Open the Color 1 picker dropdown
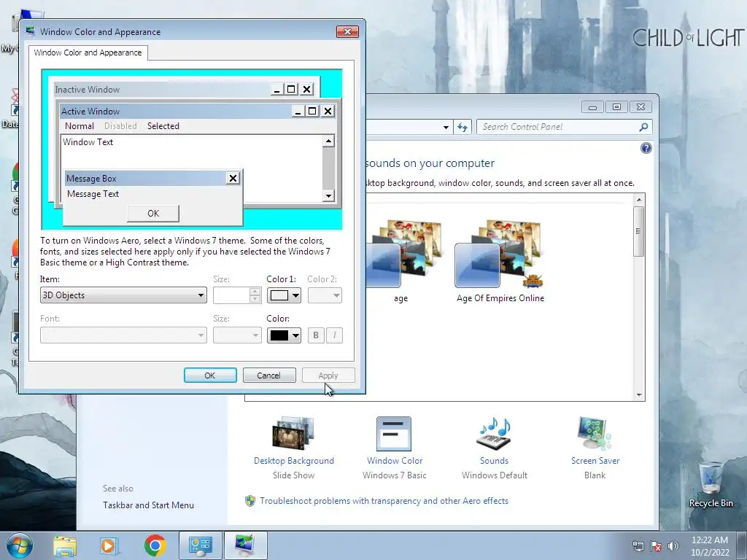Image resolution: width=747 pixels, height=560 pixels. 284,295
